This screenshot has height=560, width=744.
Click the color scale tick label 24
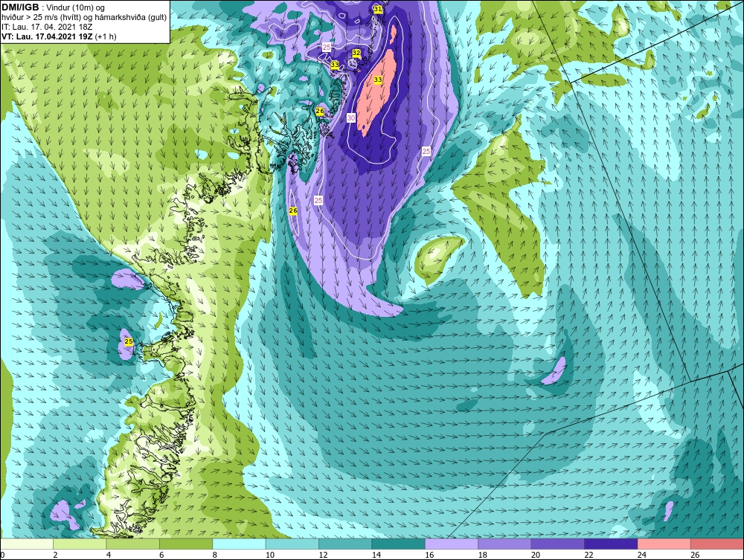pyautogui.click(x=642, y=555)
